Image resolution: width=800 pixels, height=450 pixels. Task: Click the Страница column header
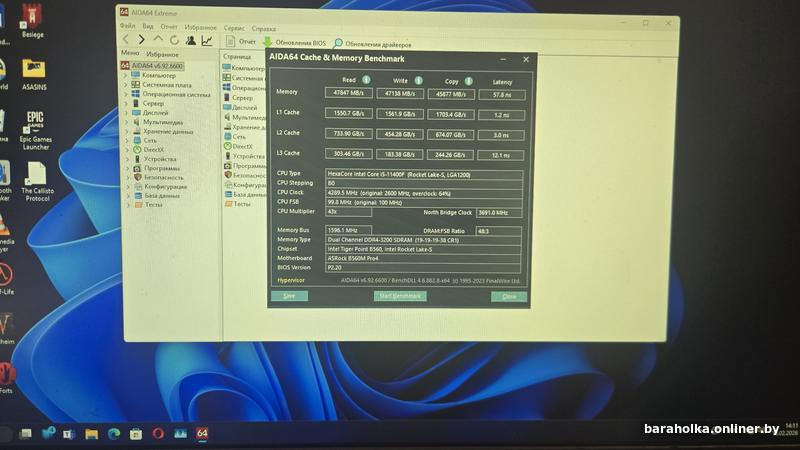pyautogui.click(x=237, y=56)
